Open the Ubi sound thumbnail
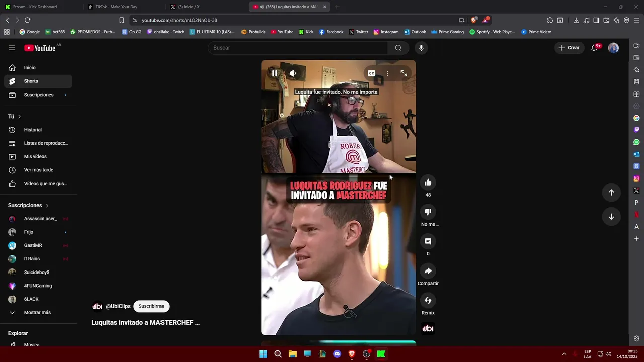 pyautogui.click(x=428, y=329)
